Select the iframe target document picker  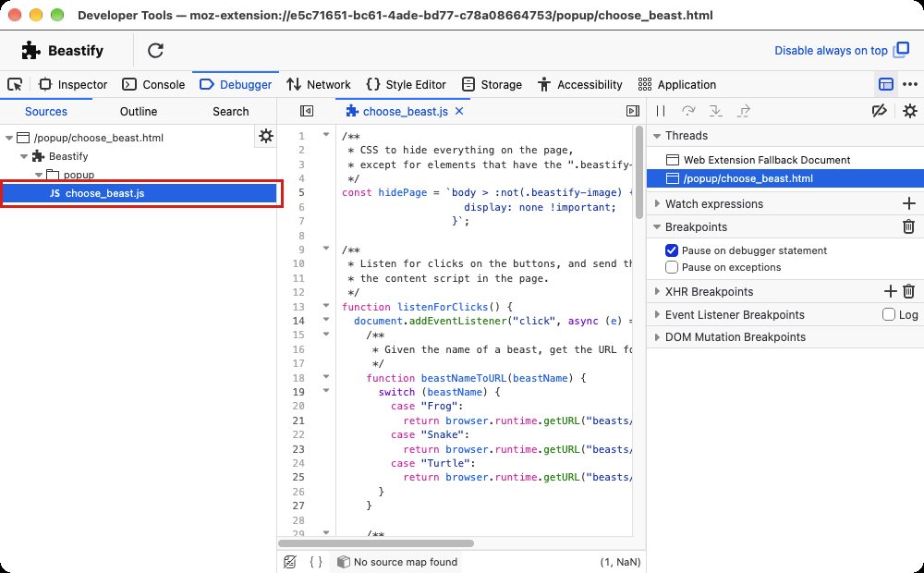tap(886, 84)
